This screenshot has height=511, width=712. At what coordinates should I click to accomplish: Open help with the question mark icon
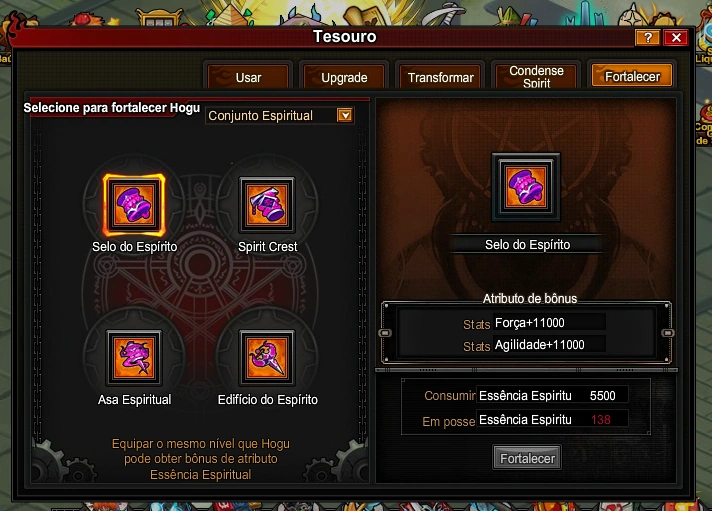pyautogui.click(x=648, y=38)
